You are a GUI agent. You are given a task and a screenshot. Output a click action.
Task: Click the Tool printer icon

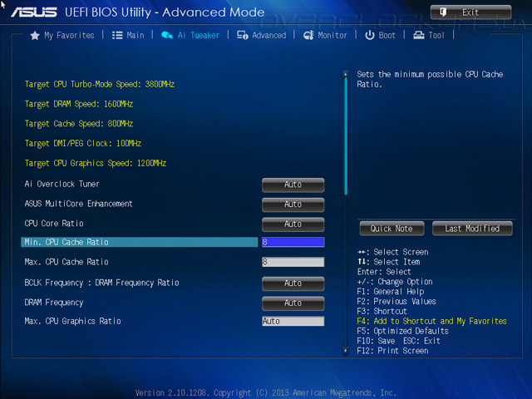coord(419,35)
